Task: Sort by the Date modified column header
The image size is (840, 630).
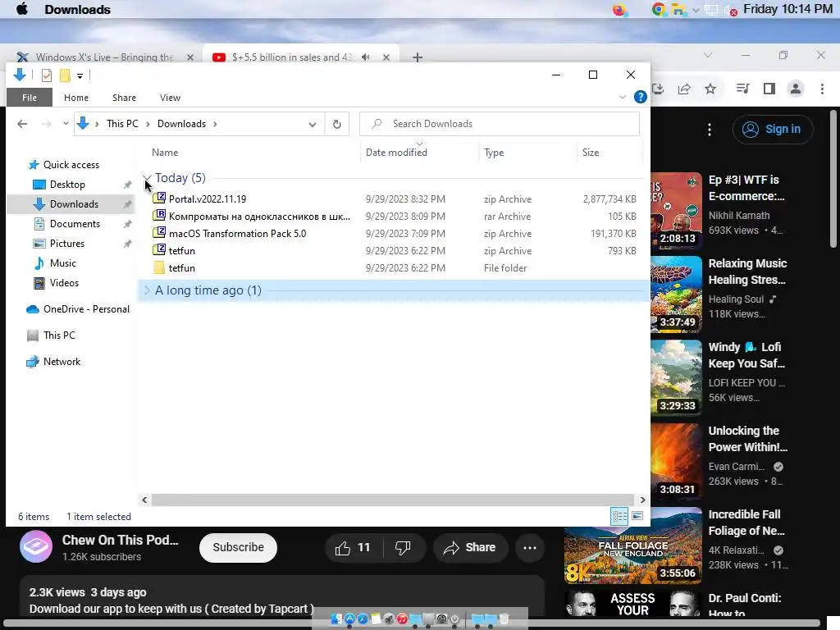Action: pos(396,152)
